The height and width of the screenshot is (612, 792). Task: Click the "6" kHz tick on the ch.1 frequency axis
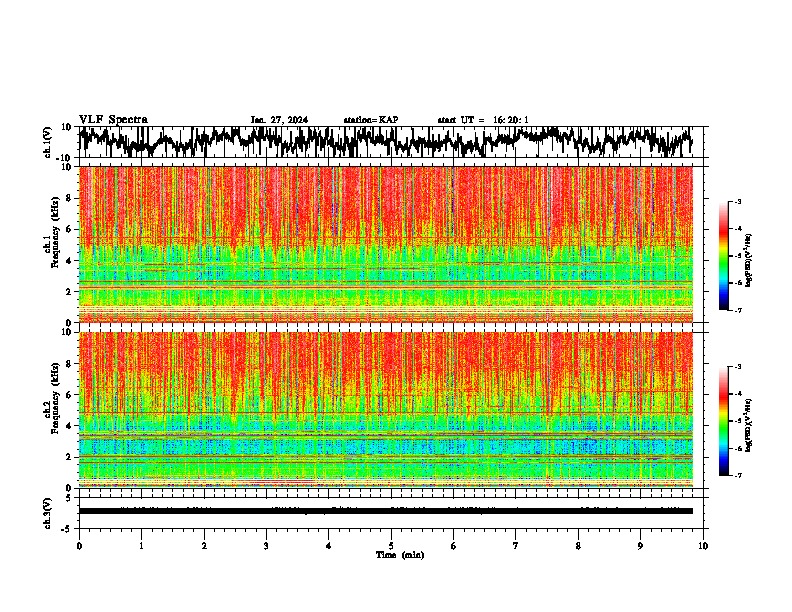(x=70, y=229)
